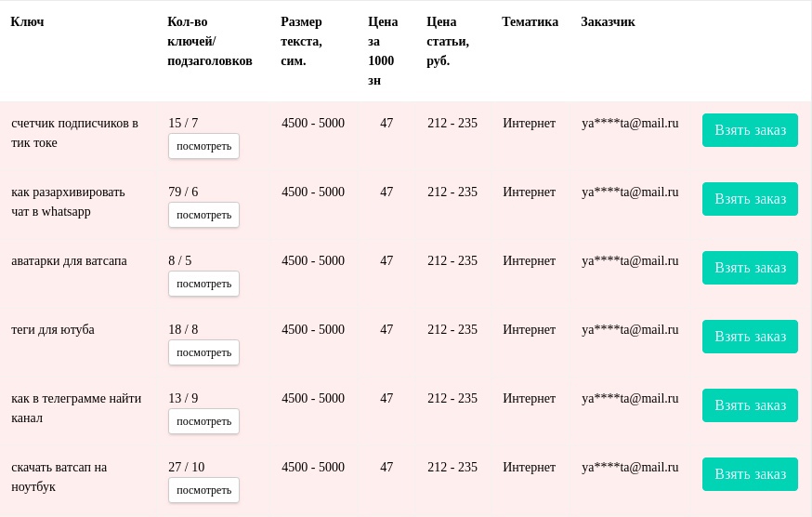Take the order 'счетчик подписчиков в тик токе'
The image size is (812, 517).
pos(750,130)
